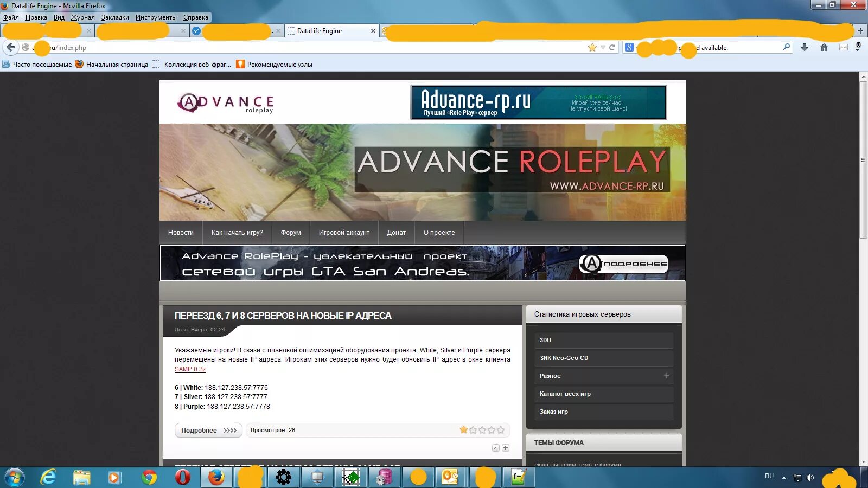
Task: Open the Новости navigation item
Action: [x=181, y=233]
